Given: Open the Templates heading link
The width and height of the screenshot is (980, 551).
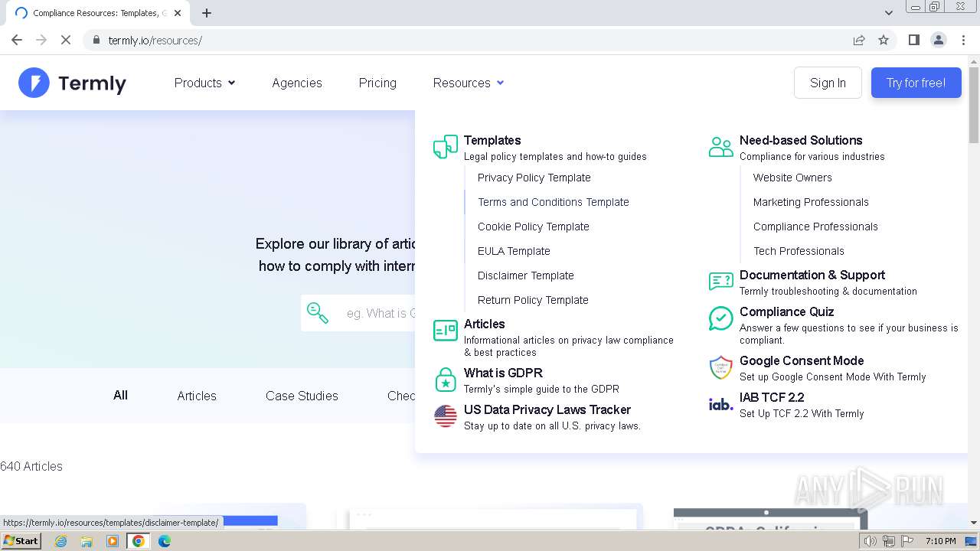Looking at the screenshot, I should pos(492,140).
